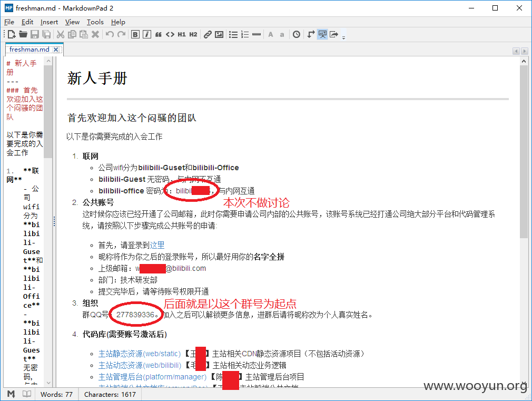This screenshot has height=401, width=532.
Task: Open a file with the folder icon
Action: pos(23,34)
